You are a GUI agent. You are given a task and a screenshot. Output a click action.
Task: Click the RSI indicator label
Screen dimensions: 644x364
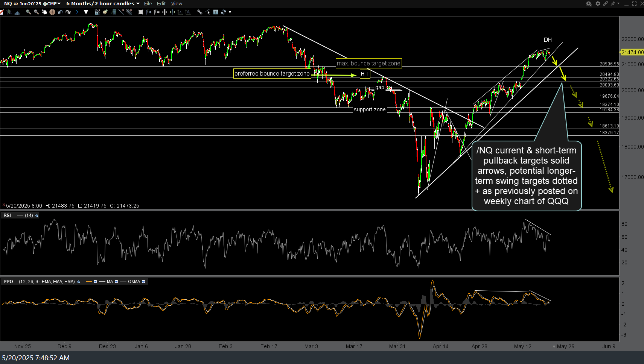(x=7, y=215)
